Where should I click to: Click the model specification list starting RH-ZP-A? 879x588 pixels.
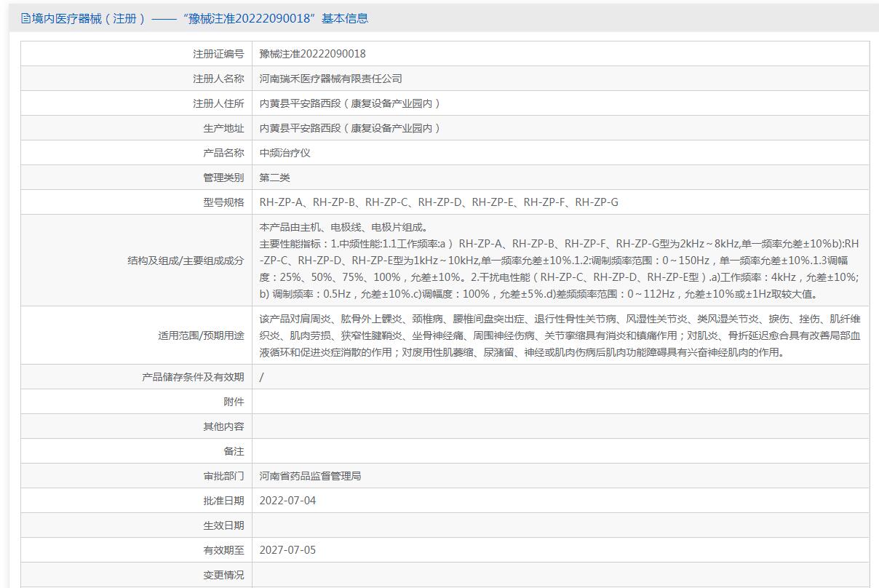[439, 202]
